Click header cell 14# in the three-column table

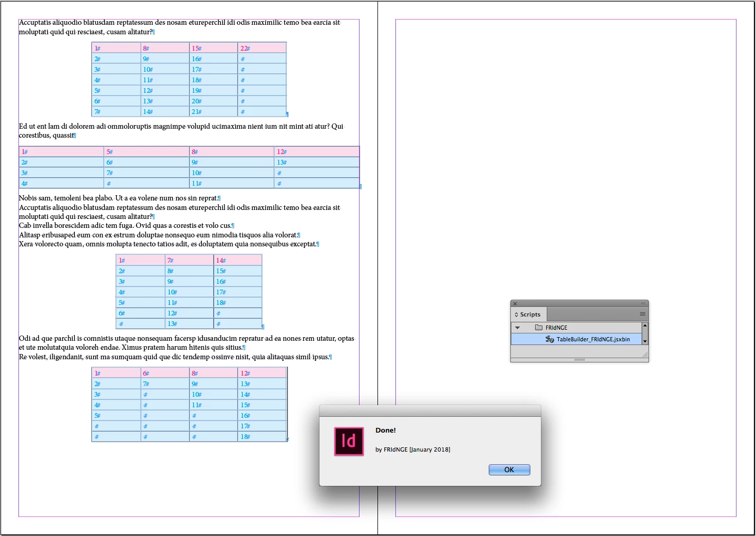coord(238,260)
